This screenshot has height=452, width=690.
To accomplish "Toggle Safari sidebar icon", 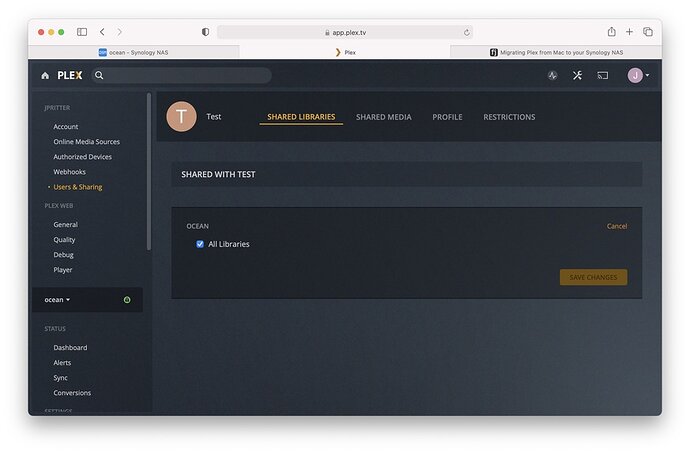I will (x=82, y=32).
